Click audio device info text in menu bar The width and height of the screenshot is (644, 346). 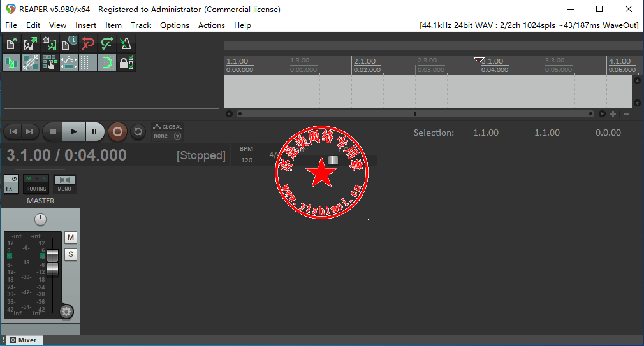coord(529,25)
